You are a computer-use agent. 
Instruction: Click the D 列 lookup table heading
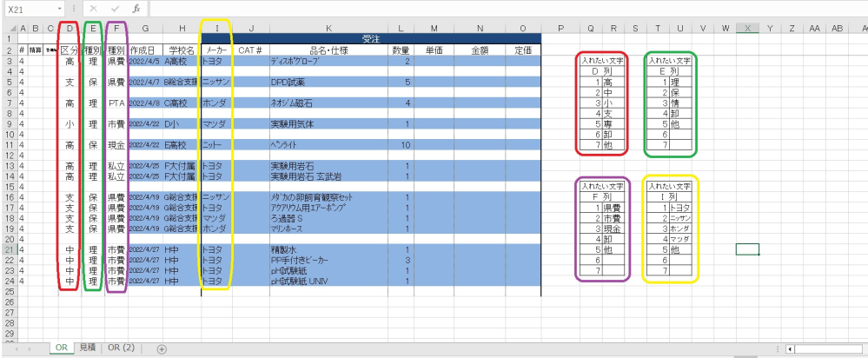(x=602, y=71)
